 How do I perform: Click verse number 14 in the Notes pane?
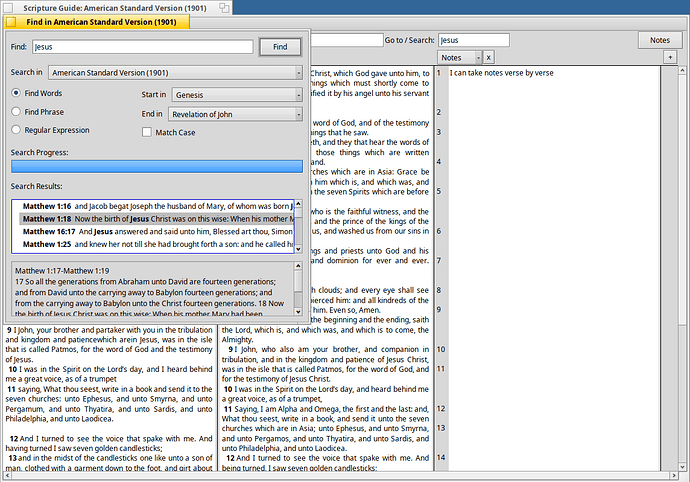440,457
